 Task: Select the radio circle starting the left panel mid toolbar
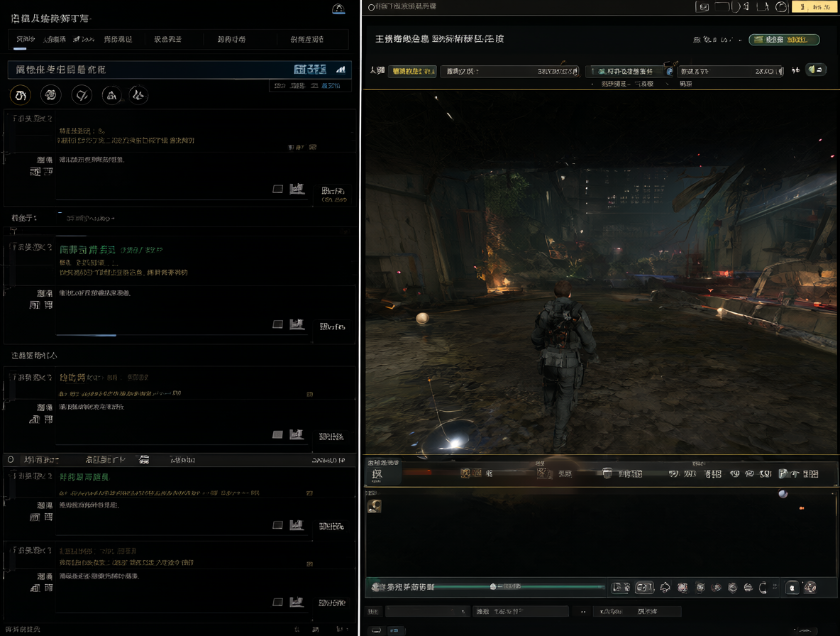point(11,460)
